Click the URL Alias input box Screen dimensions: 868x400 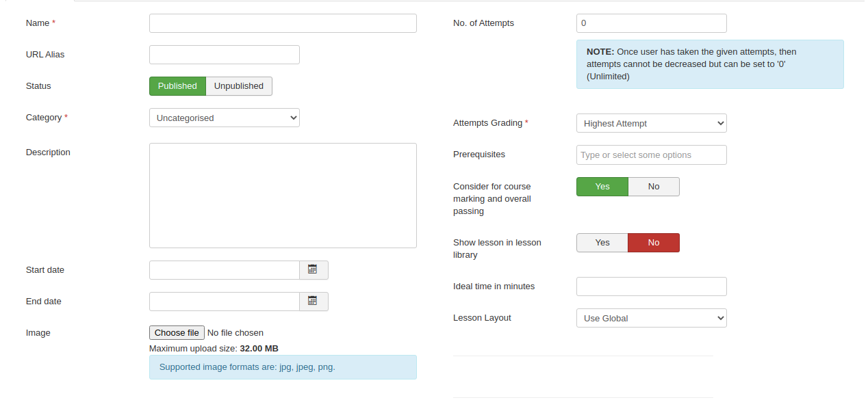224,55
